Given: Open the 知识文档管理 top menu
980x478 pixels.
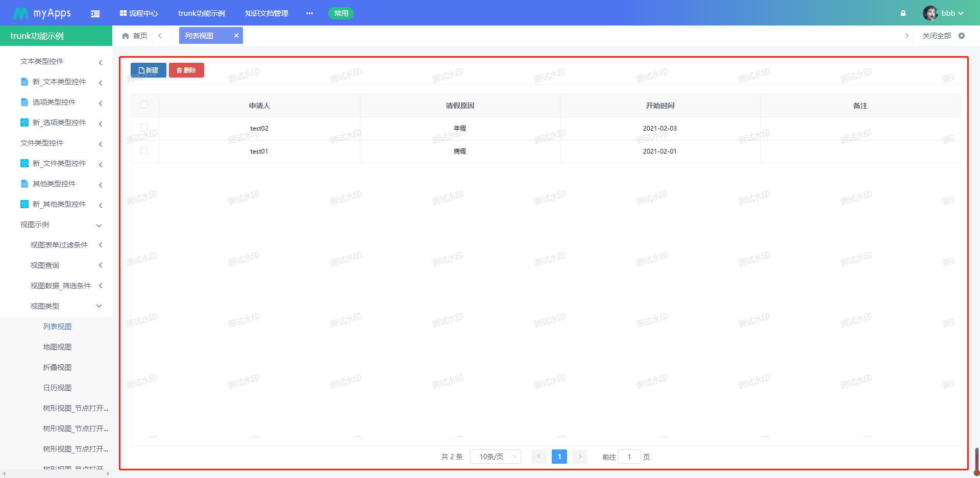Looking at the screenshot, I should (266, 13).
